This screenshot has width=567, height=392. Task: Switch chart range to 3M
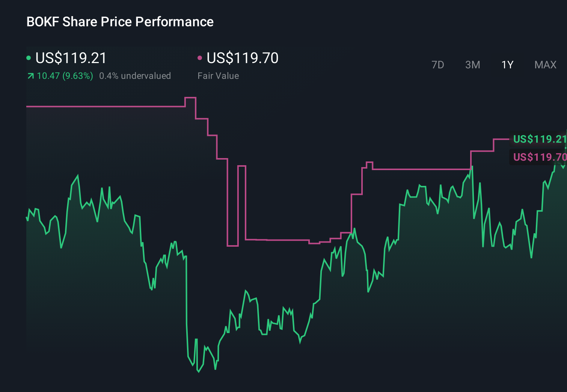coord(472,65)
